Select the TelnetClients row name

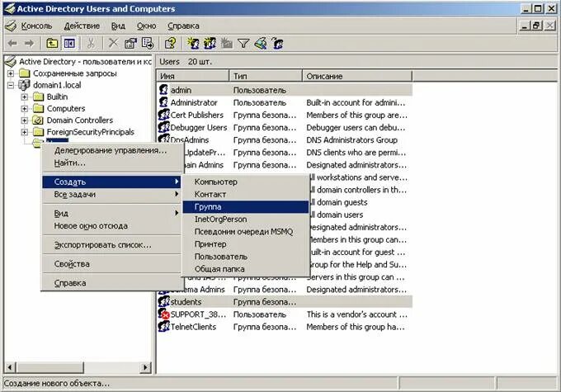point(193,327)
